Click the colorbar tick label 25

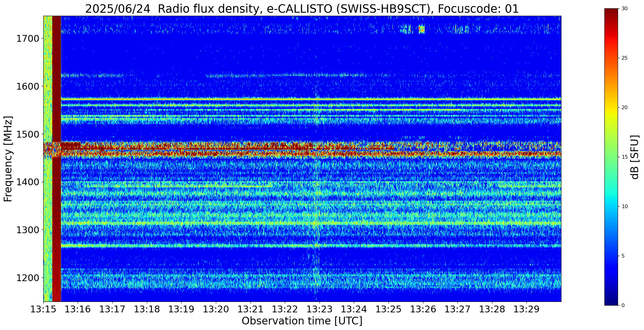(x=625, y=58)
